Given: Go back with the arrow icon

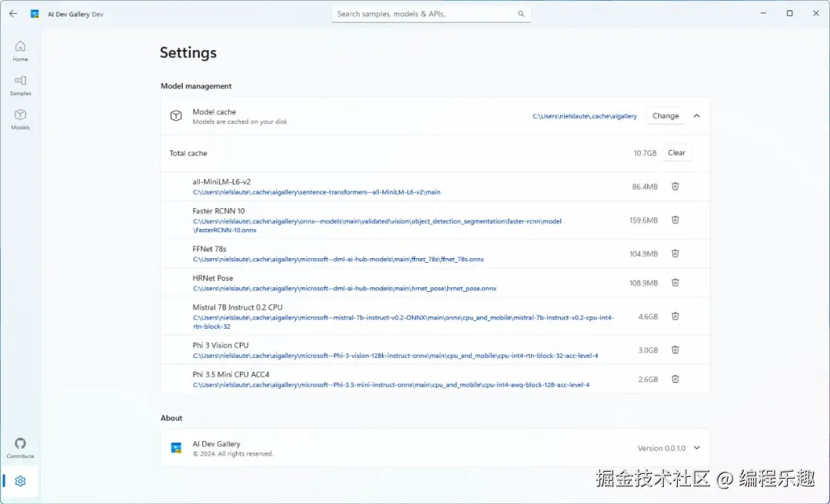Looking at the screenshot, I should click(13, 14).
